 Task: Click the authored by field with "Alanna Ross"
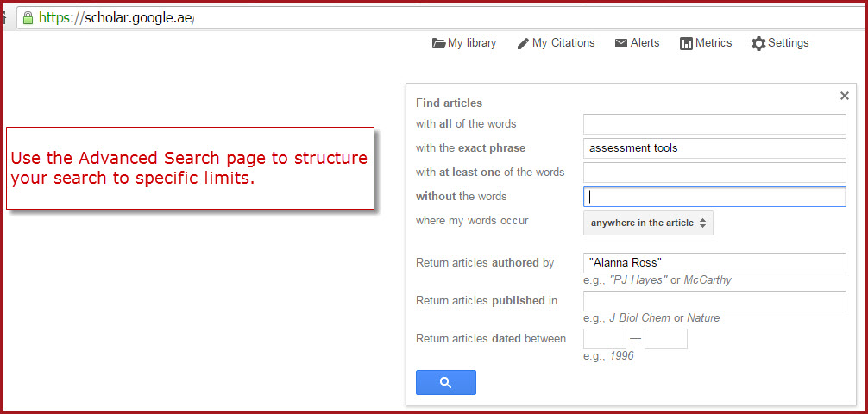[x=714, y=263]
